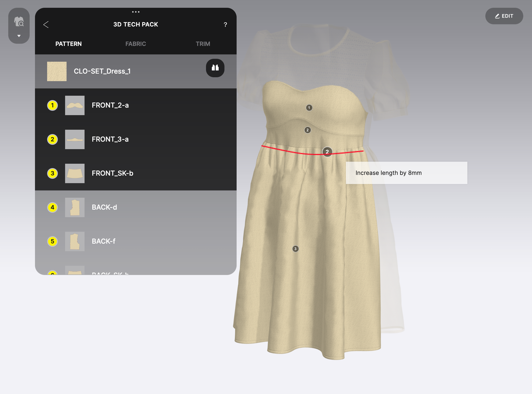Toggle yellow badge 4 beside BACK-d
The height and width of the screenshot is (394, 532).
[x=52, y=207]
